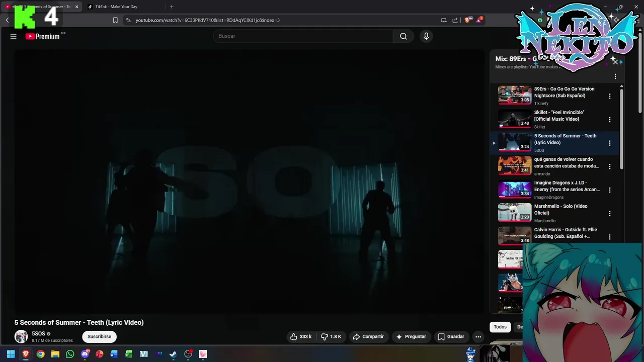The height and width of the screenshot is (362, 644).
Task: Click the video player to pause
Action: point(249,182)
